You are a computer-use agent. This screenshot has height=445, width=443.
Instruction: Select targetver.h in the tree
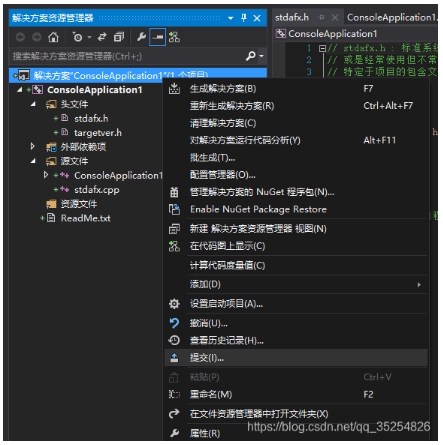point(98,133)
